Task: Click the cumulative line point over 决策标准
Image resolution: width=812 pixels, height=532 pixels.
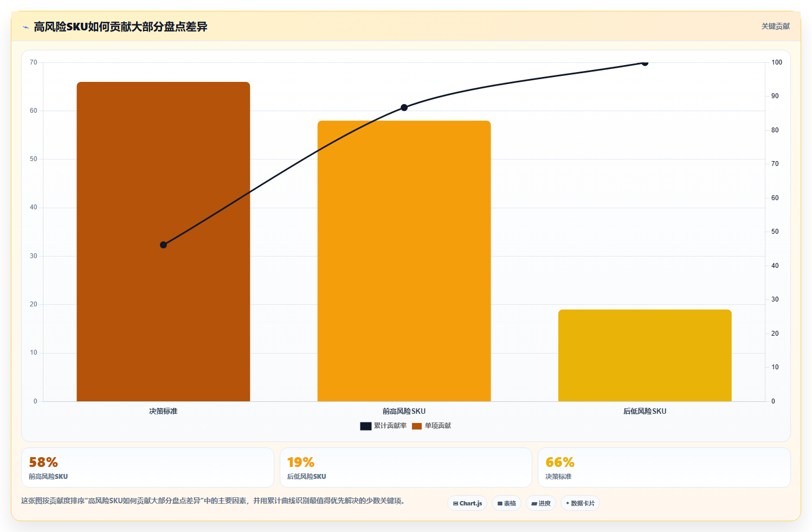Action: [x=163, y=245]
